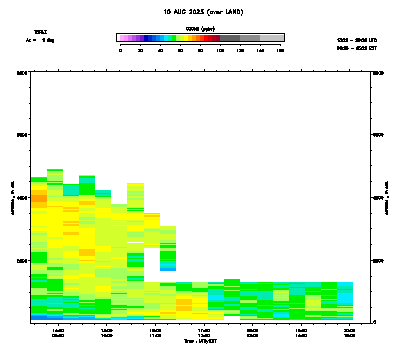Click the "20" tick label on the colorbar
The image size is (400, 360).
point(140,50)
